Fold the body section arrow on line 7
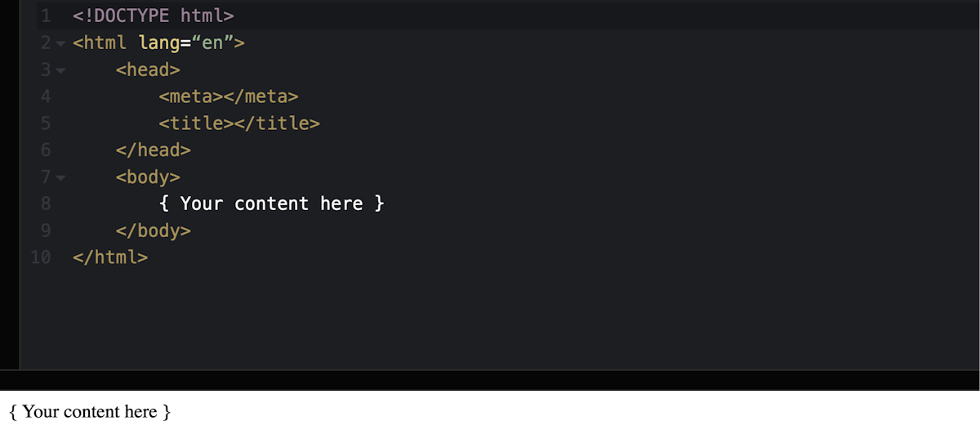This screenshot has width=980, height=439. (60, 177)
